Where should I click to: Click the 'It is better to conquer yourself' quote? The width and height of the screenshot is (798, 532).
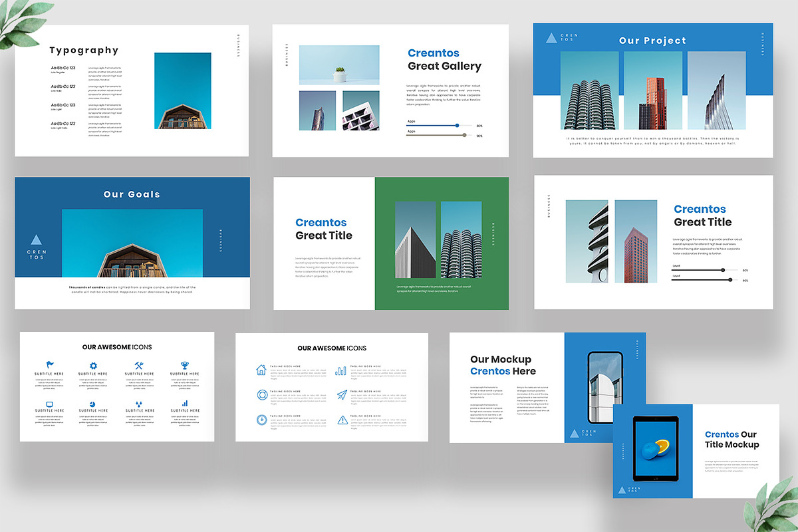652,142
